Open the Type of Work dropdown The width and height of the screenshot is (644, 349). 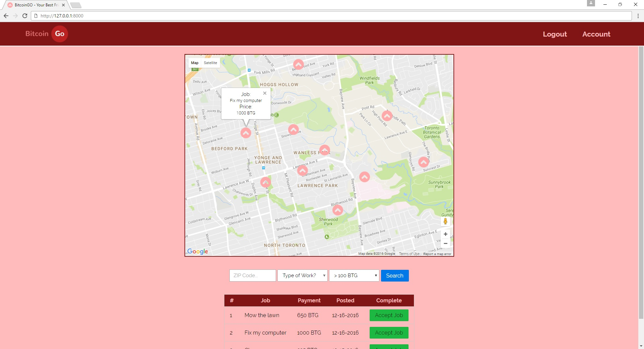[303, 276]
